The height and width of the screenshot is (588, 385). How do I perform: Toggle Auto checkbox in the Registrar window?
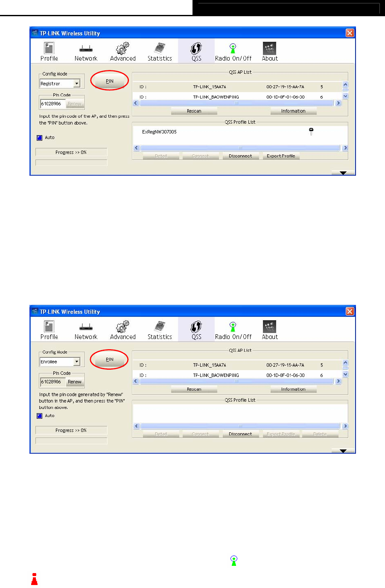coord(39,137)
